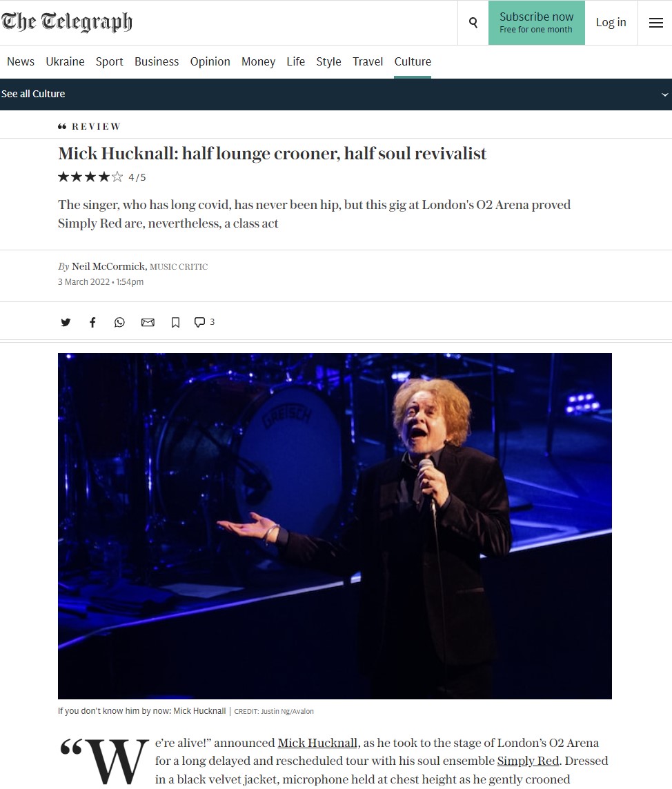Share article via WhatsApp icon
672x789 pixels.
(119, 322)
